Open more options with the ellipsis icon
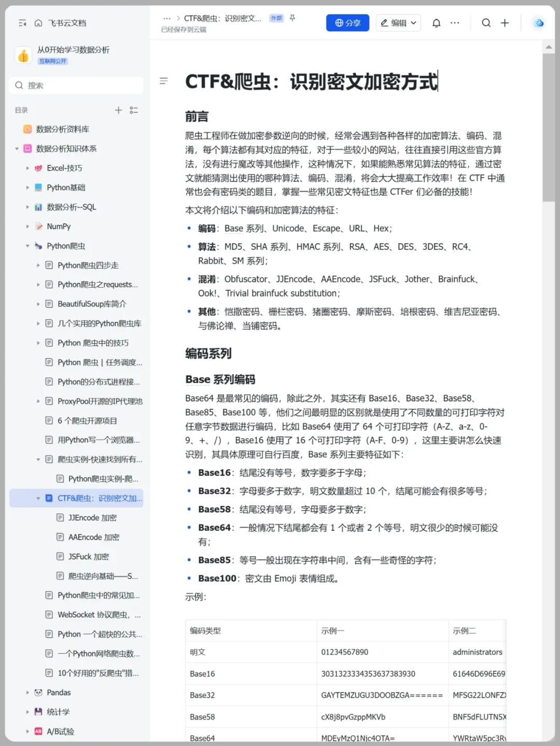Image resolution: width=560 pixels, height=746 pixels. [455, 23]
